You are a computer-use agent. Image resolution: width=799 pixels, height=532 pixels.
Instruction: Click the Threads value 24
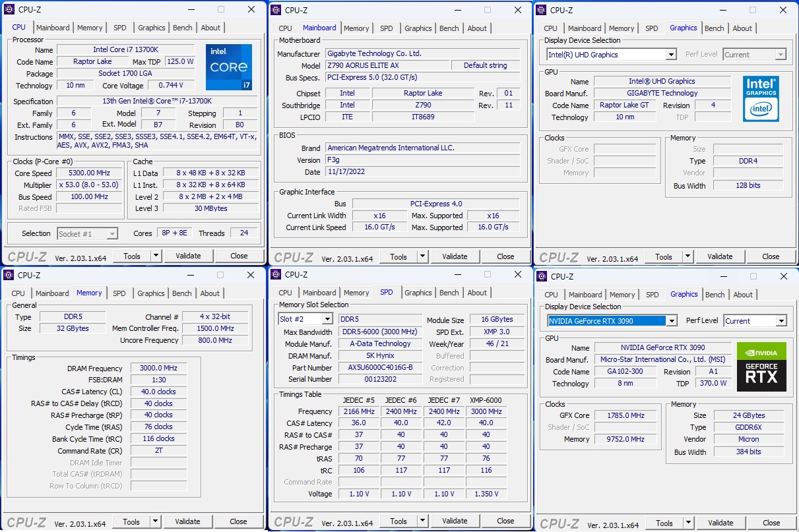pos(243,233)
